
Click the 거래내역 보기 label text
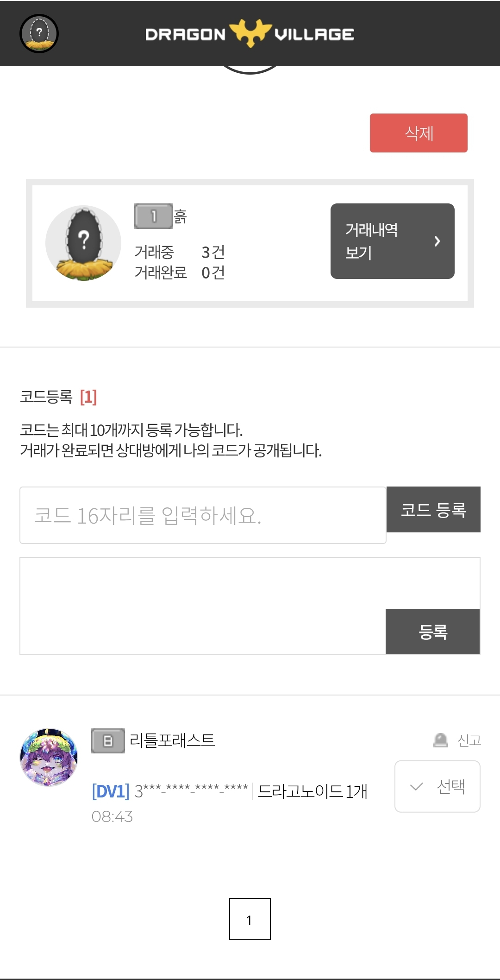click(371, 241)
